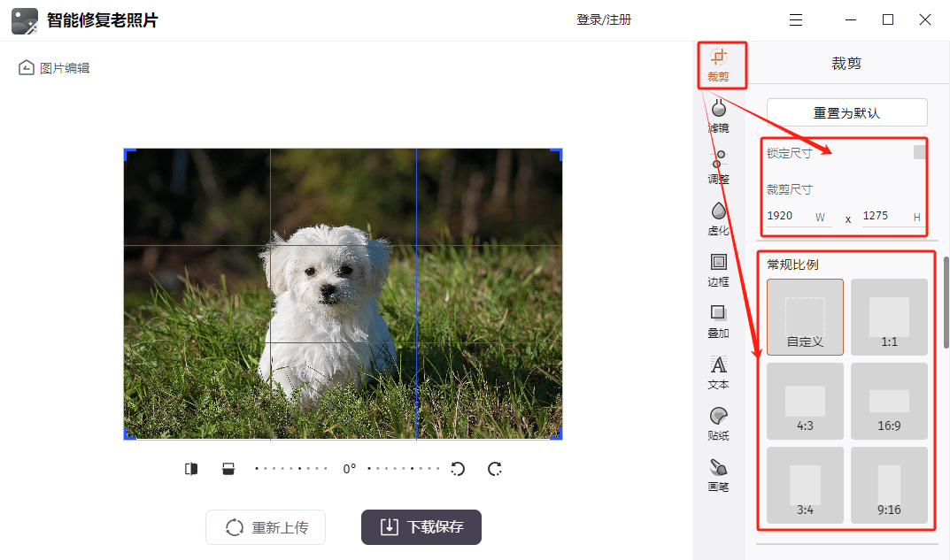Select the 自定义 custom ratio

[x=805, y=318]
